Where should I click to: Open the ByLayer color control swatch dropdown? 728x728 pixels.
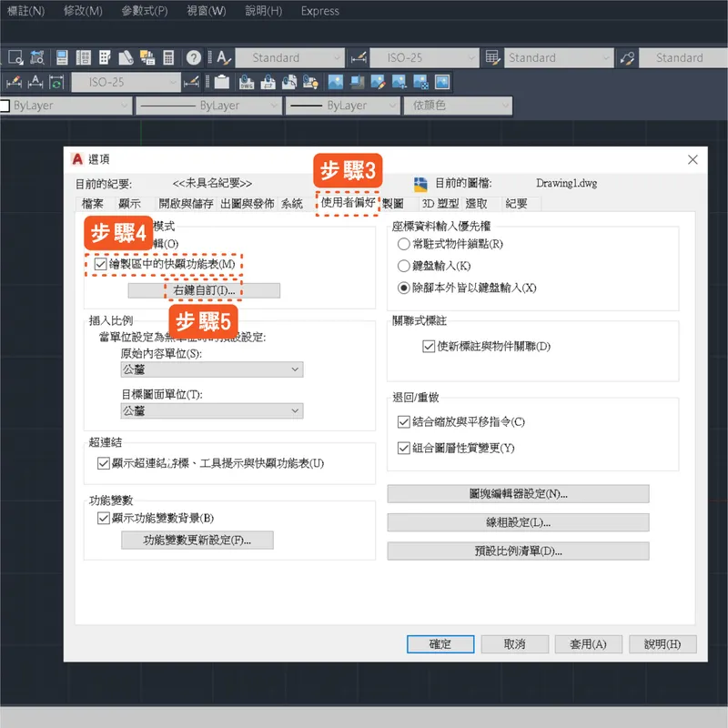tap(66, 106)
